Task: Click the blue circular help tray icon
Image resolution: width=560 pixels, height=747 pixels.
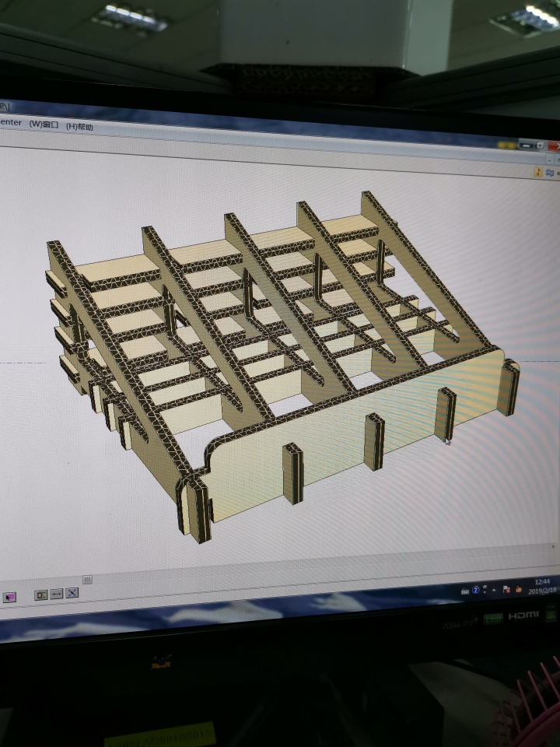Action: 476,591
